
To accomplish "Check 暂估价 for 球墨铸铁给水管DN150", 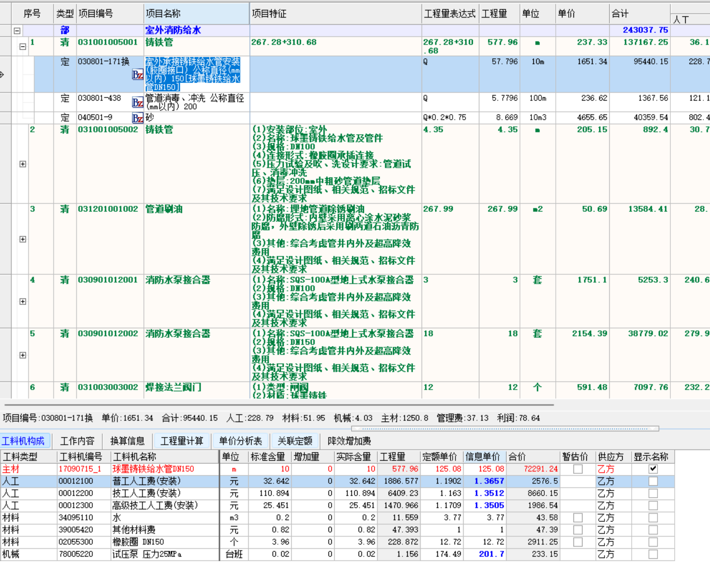I will [x=578, y=469].
